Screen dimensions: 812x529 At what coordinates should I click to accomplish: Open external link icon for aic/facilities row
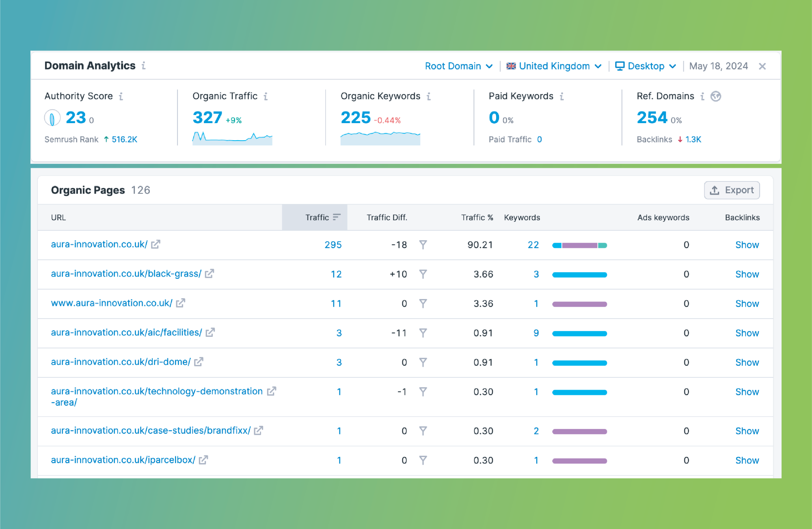click(x=210, y=332)
